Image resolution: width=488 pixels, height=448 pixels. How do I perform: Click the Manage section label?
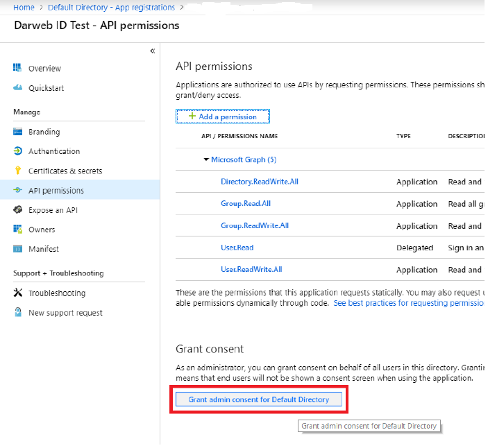click(27, 112)
